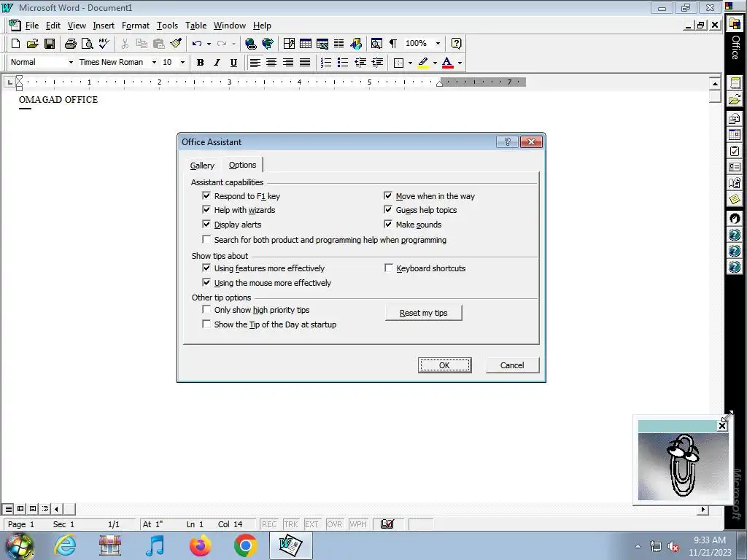Click the Reset my tips button

(424, 313)
